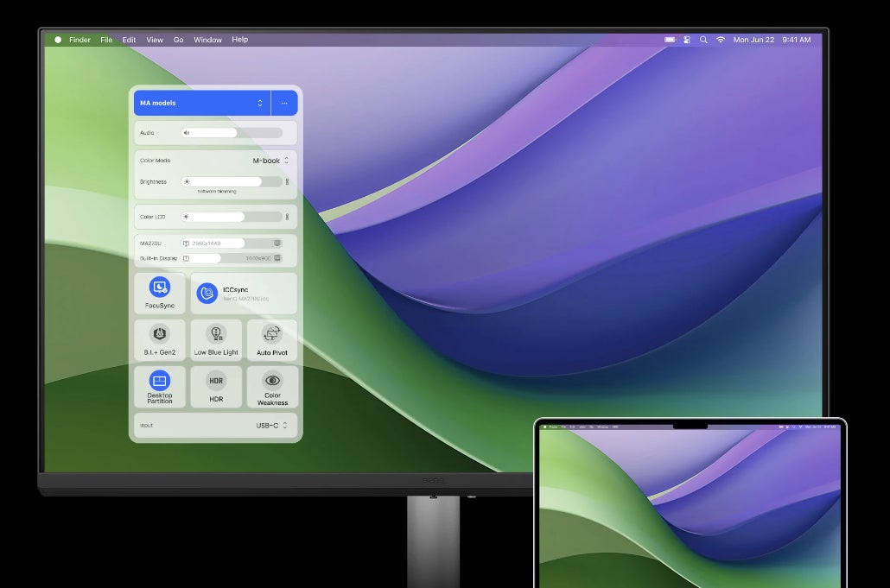This screenshot has width=890, height=588.
Task: Adjust the Built-in Display resolution slider
Action: click(232, 258)
